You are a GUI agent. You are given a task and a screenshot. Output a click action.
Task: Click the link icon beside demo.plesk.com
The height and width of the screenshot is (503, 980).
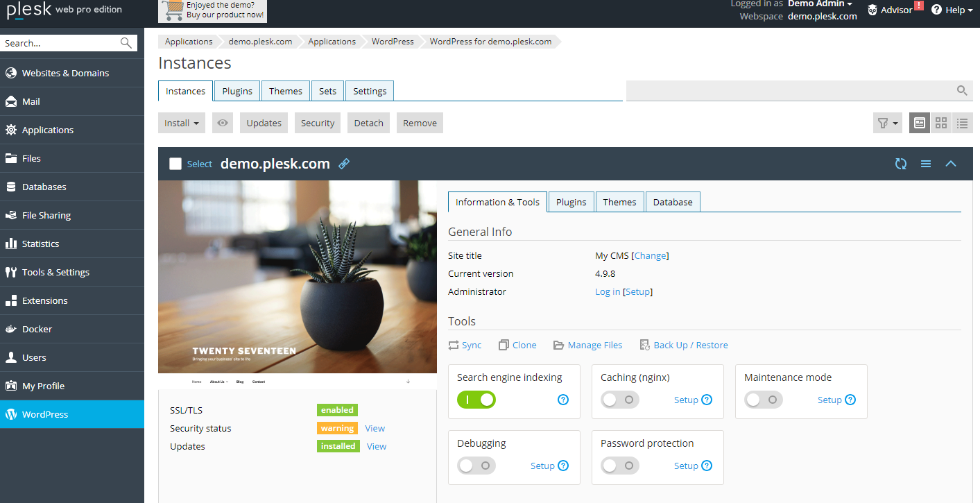coord(344,164)
